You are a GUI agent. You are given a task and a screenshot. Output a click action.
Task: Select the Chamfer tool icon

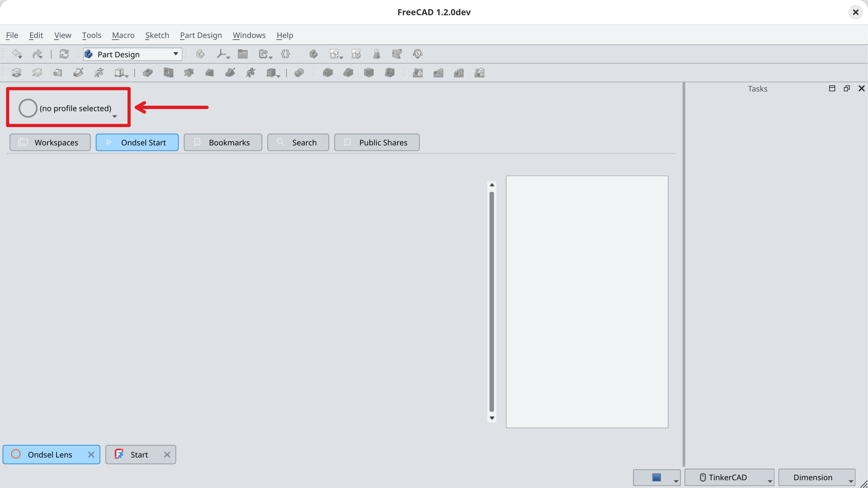(348, 73)
